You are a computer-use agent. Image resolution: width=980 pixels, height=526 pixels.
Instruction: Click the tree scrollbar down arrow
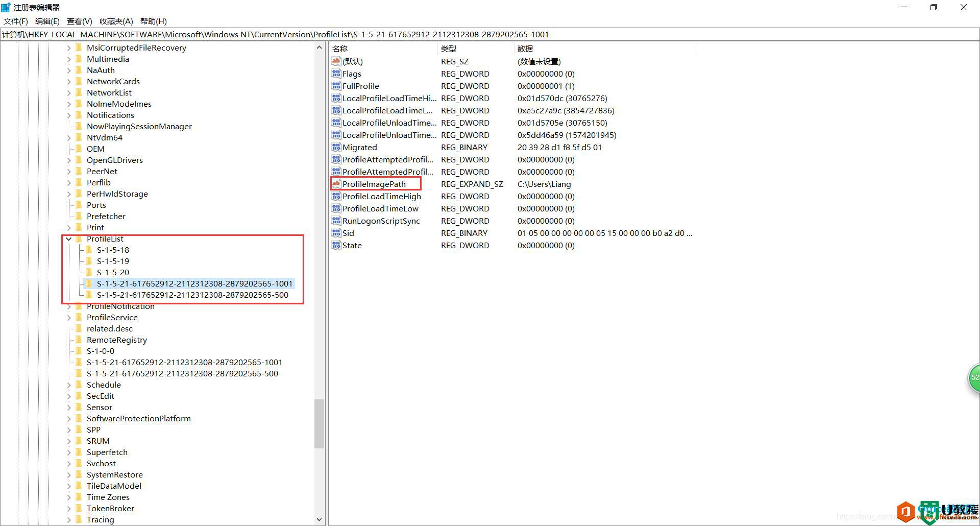(x=320, y=519)
